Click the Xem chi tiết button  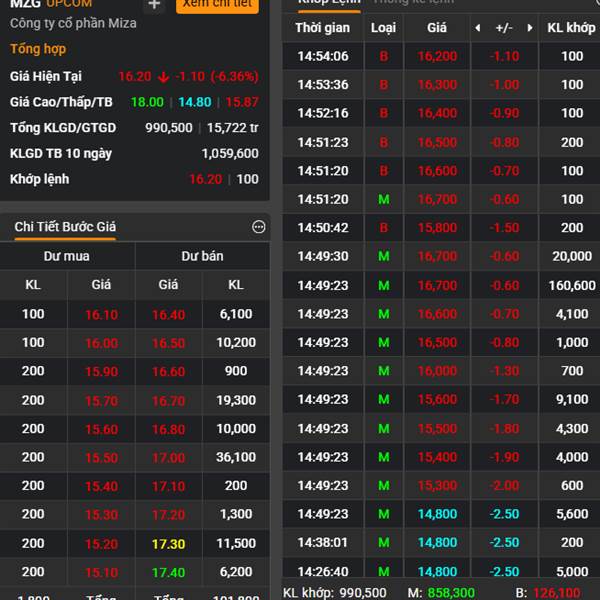[217, 5]
